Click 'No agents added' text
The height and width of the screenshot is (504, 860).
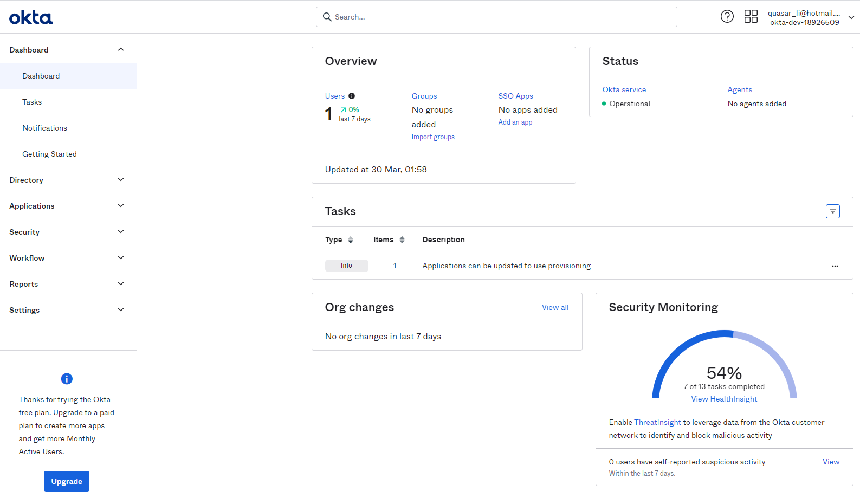tap(757, 104)
